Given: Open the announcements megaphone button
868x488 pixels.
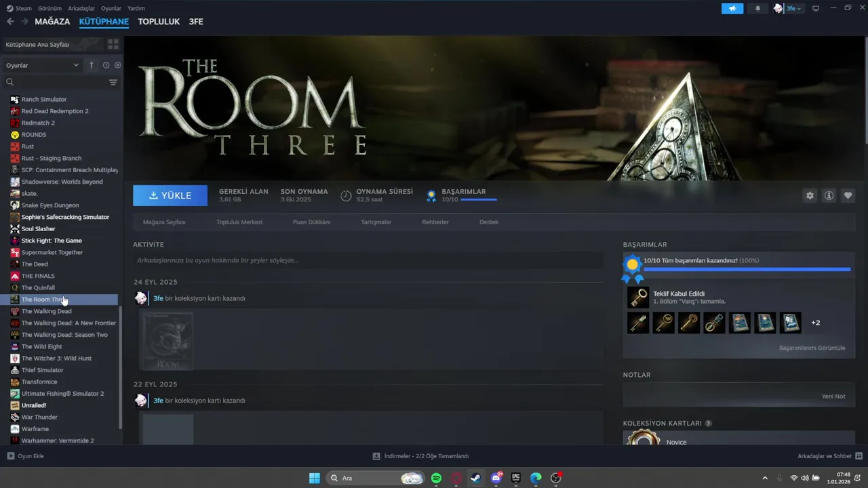Looking at the screenshot, I should pos(732,8).
